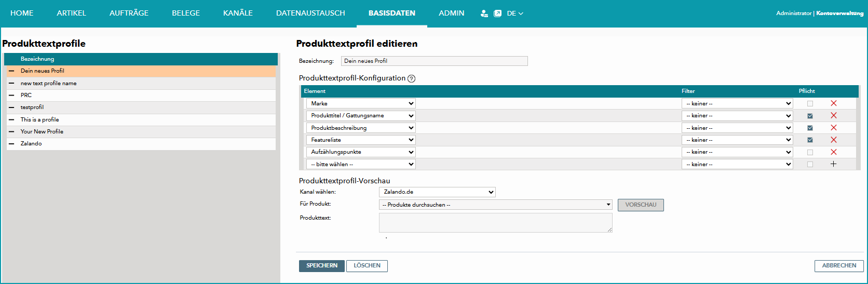Open the bitte wählen element dropdown
This screenshot has width=868, height=284.
pyautogui.click(x=361, y=164)
